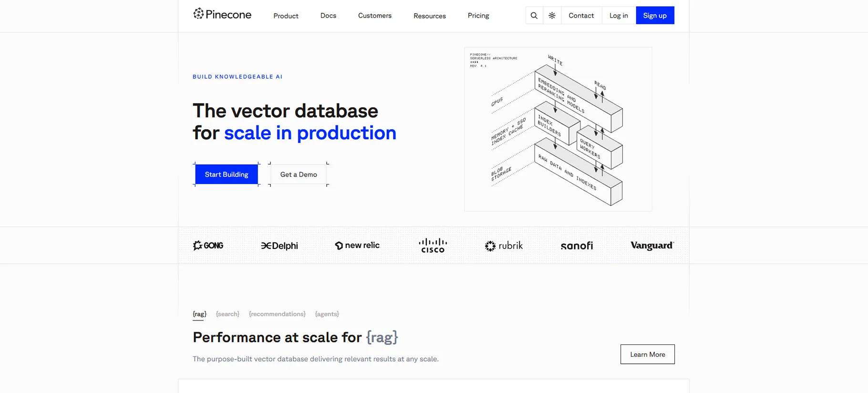Switch to the {recommendations} tab

277,314
